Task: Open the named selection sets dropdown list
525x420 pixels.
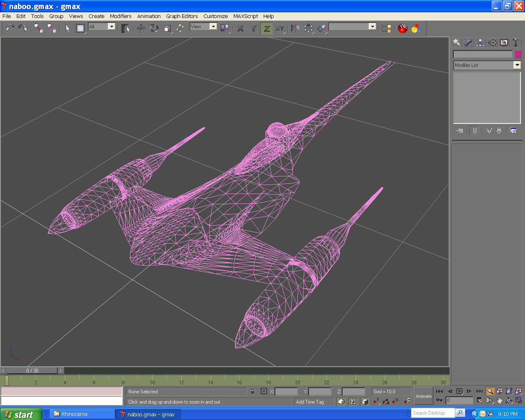Action: point(353,26)
